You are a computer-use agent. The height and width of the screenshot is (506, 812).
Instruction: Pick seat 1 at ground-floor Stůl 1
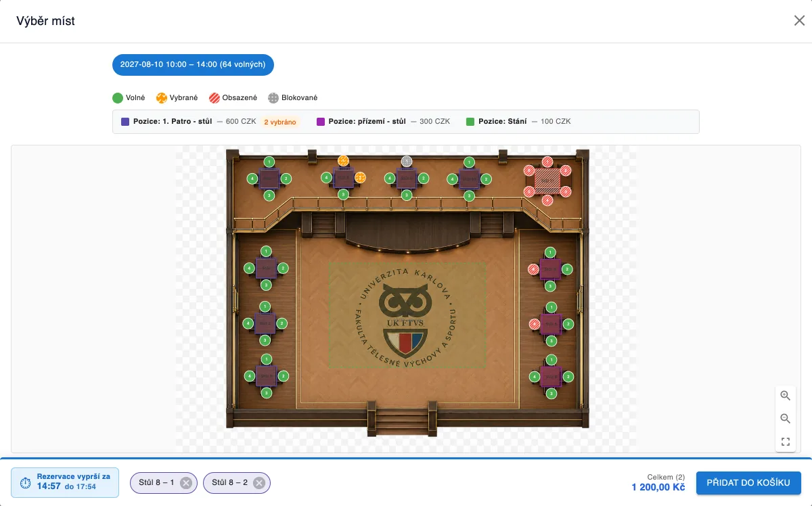pos(266,251)
